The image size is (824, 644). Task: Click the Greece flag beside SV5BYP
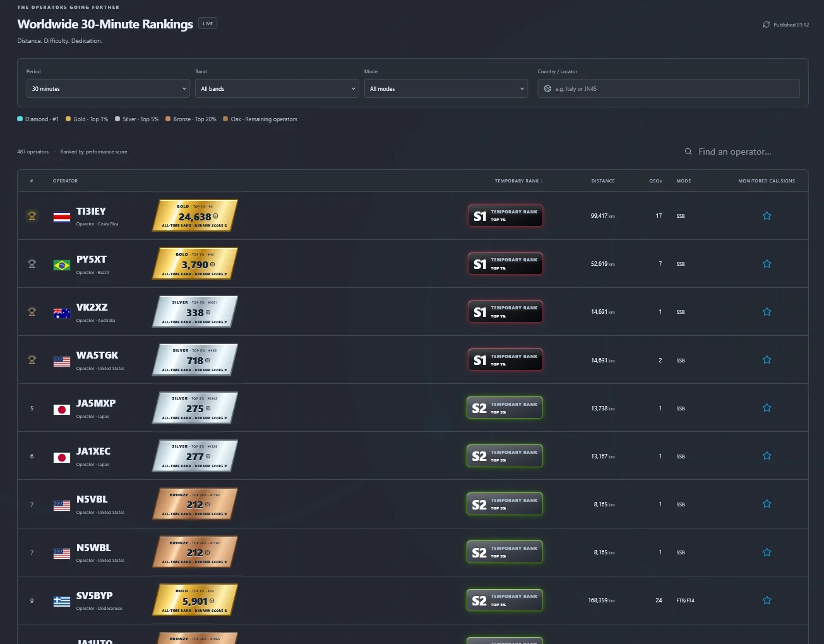pyautogui.click(x=62, y=601)
